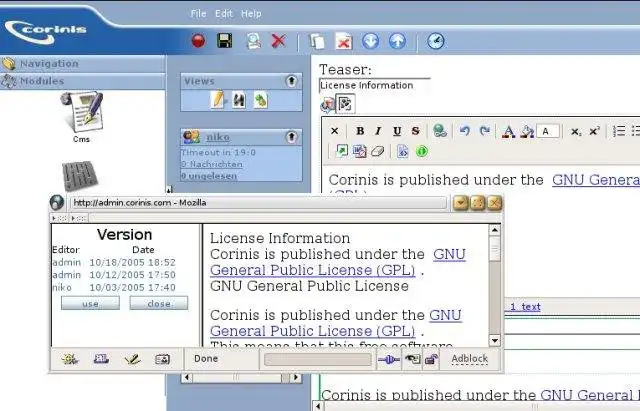The width and height of the screenshot is (640, 411).
Task: Click the Mozilla Composer pencil icon in the status bar
Action: [x=132, y=359]
